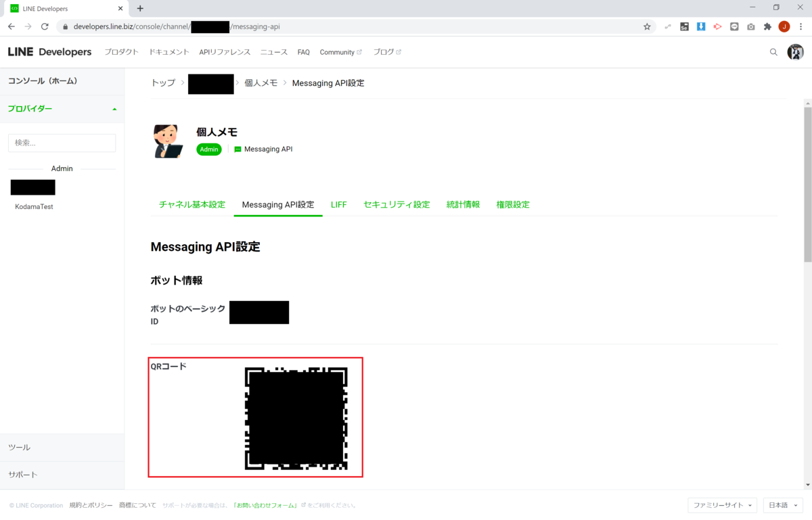The image size is (812, 520).
Task: Click the blue download arrow extension icon
Action: (x=700, y=26)
